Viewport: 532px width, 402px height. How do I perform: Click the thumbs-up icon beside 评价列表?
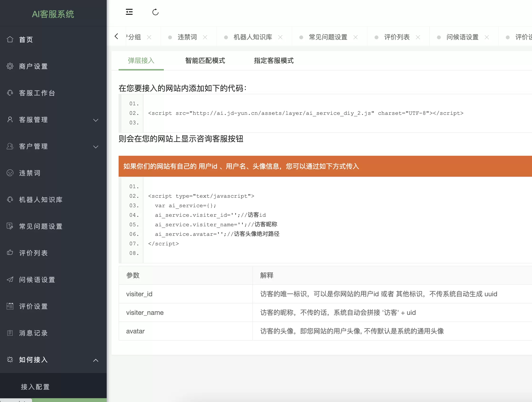tap(10, 253)
